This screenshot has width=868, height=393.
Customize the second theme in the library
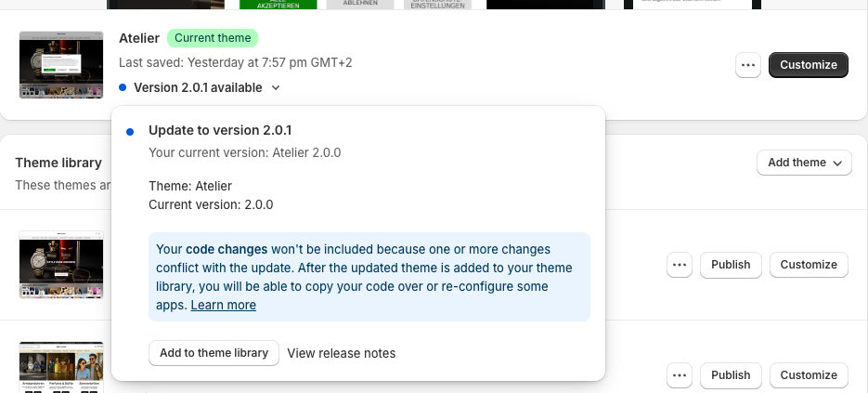pos(809,375)
